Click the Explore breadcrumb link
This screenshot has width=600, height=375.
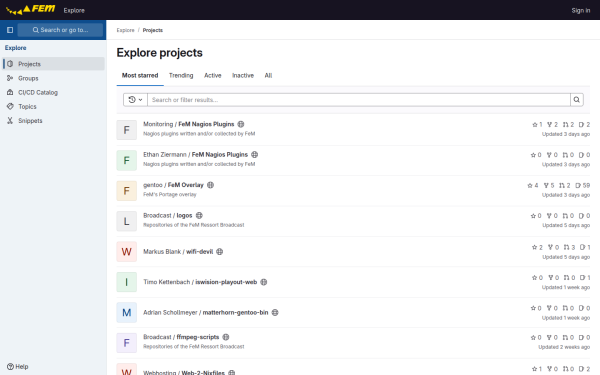(126, 30)
